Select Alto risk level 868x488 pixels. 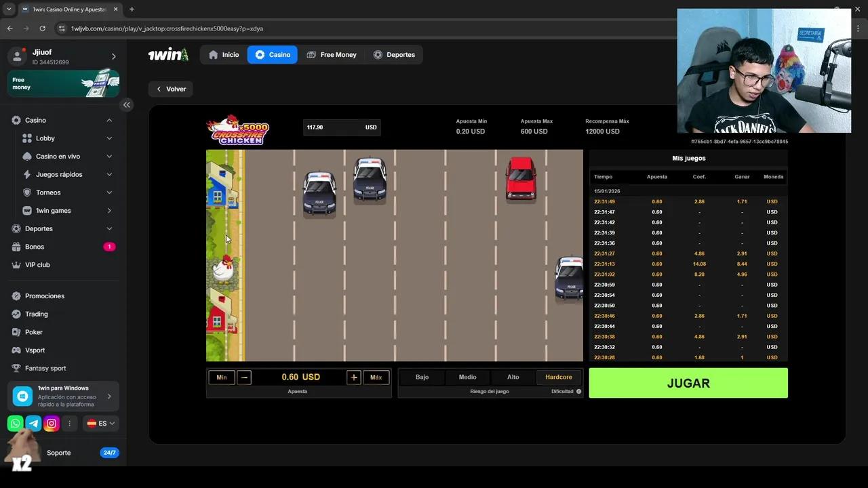coord(513,378)
